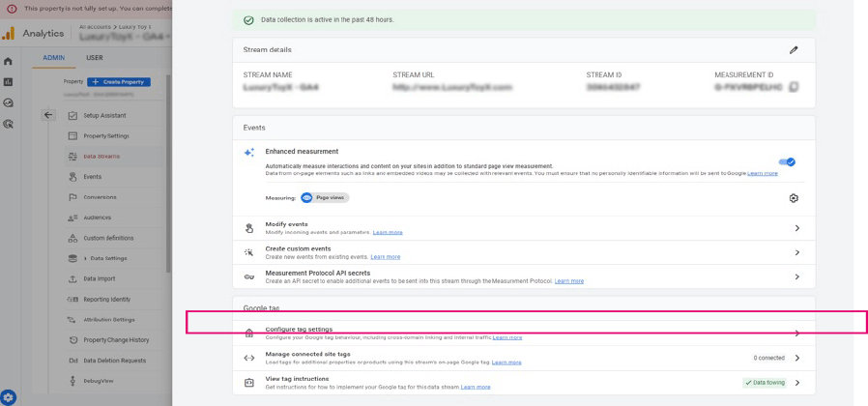Click the Conversions flag icon
This screenshot has height=406, width=868.
coord(72,197)
